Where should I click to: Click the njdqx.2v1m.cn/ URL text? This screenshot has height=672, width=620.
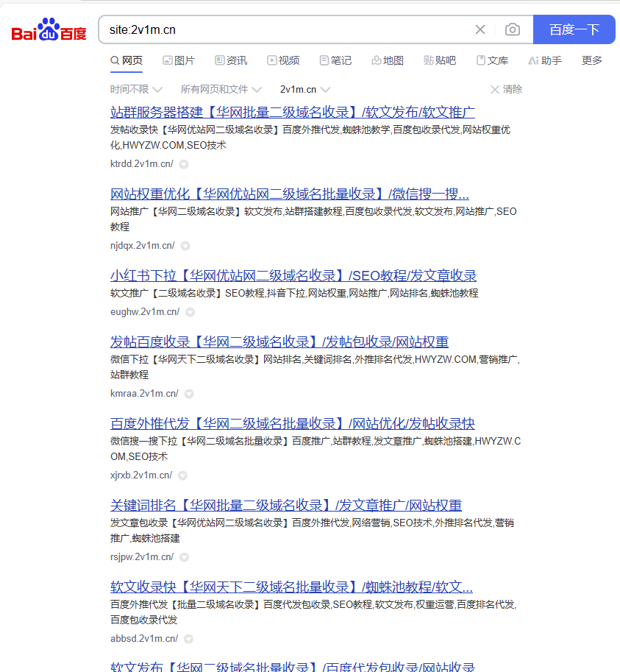click(143, 246)
